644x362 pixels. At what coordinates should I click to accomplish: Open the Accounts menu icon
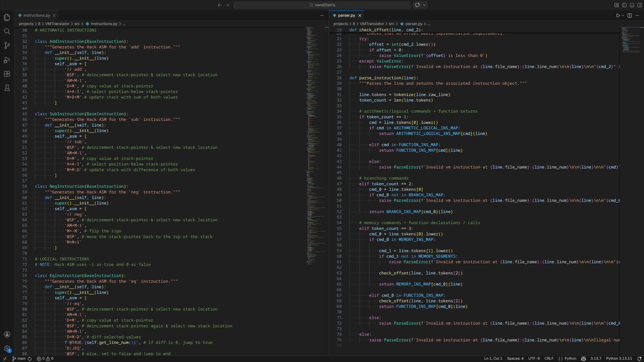[x=7, y=334]
